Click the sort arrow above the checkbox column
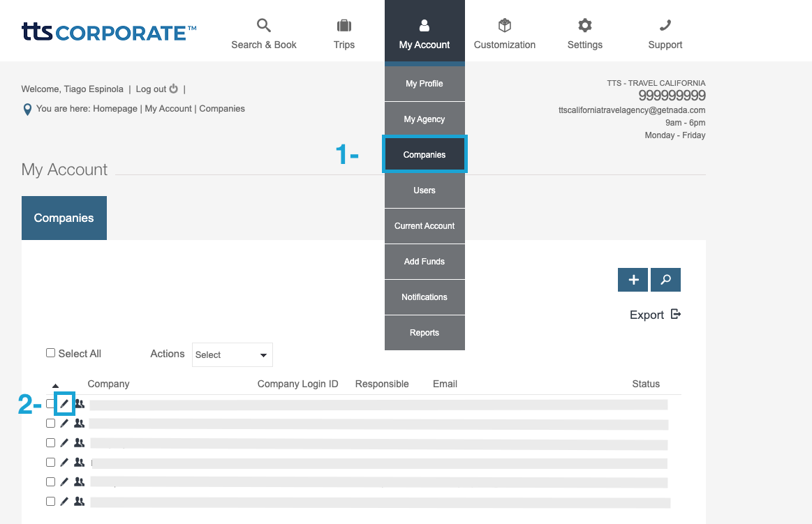Image resolution: width=812 pixels, height=524 pixels. pos(56,384)
